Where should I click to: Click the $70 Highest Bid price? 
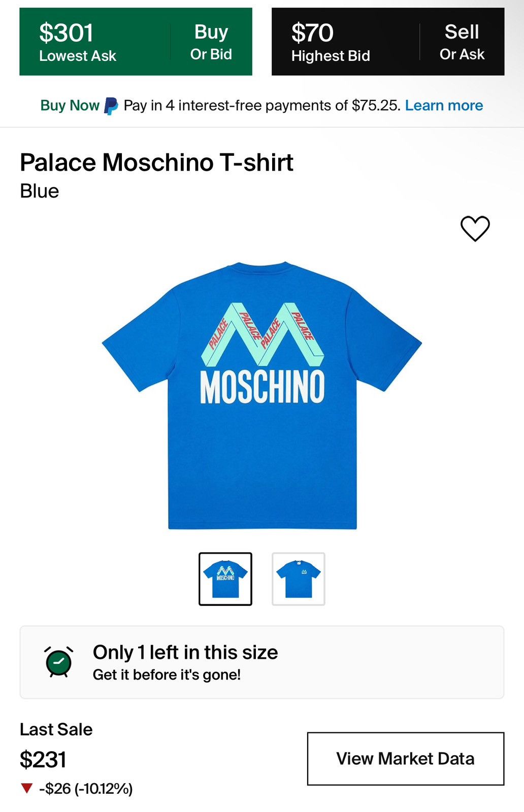pyautogui.click(x=312, y=33)
